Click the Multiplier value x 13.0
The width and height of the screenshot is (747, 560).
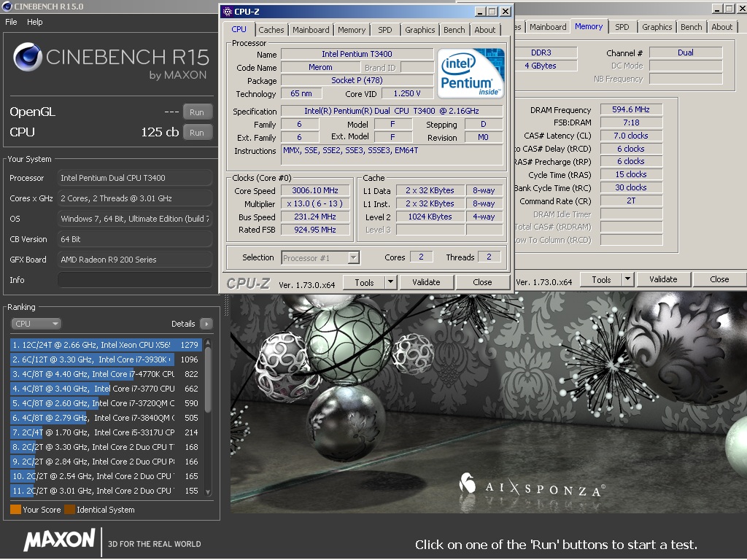tap(315, 204)
